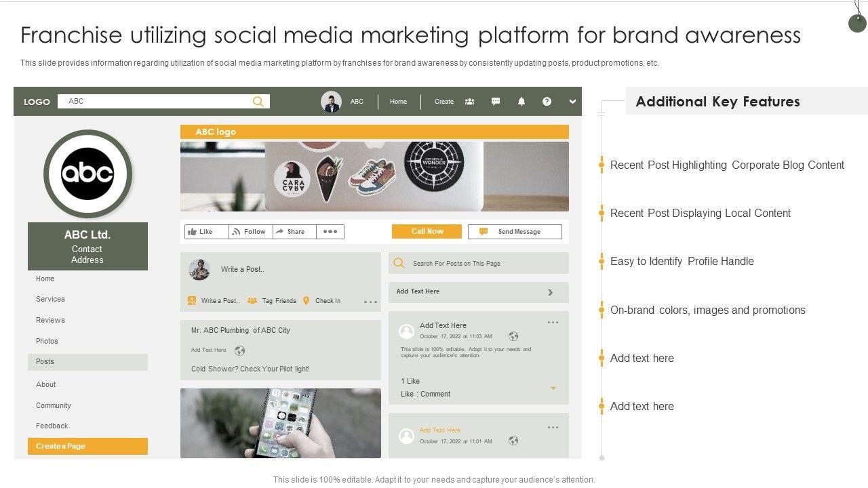Check the notifications bell icon
This screenshot has height=488, width=868.
point(521,102)
